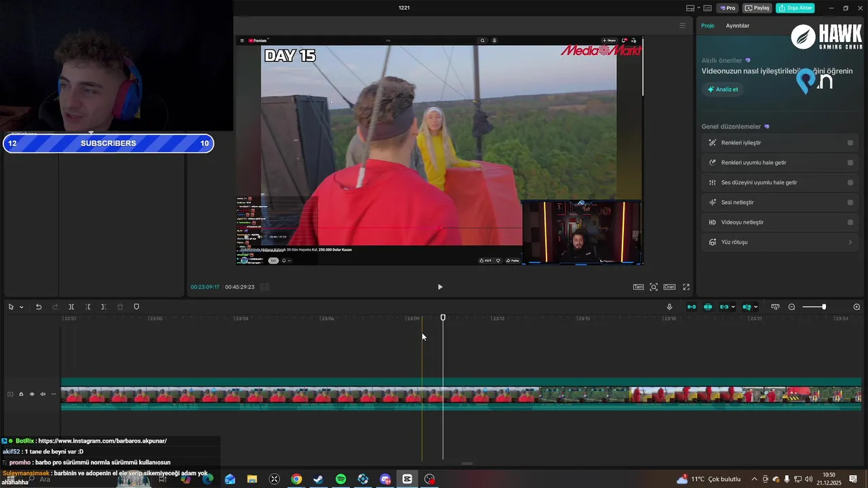Screen dimensions: 868x488
Task: Trim right of playhead
Action: point(104,307)
